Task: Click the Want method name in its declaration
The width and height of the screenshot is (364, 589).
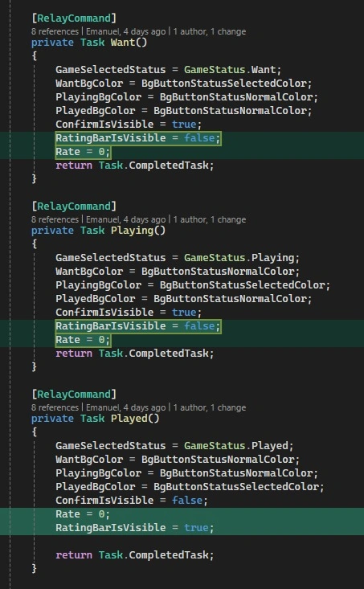Action: point(123,42)
